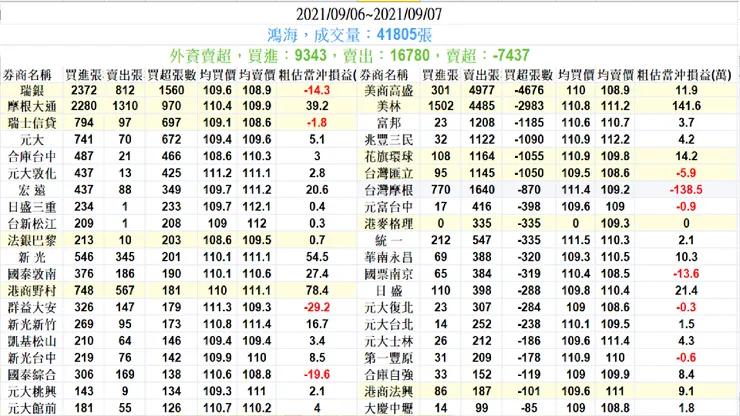
Task: Click the 54.5 profit value for 新光
Action: click(317, 257)
